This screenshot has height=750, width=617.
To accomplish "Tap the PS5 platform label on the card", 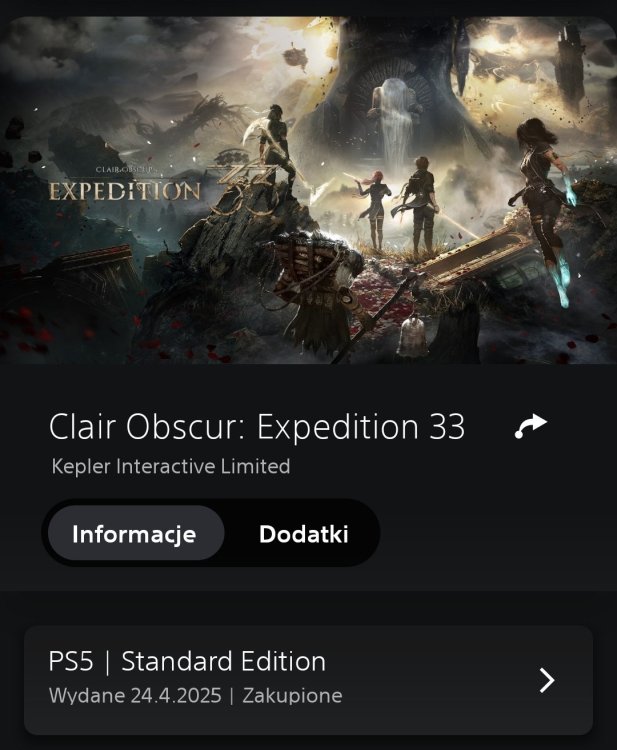I will tap(71, 662).
